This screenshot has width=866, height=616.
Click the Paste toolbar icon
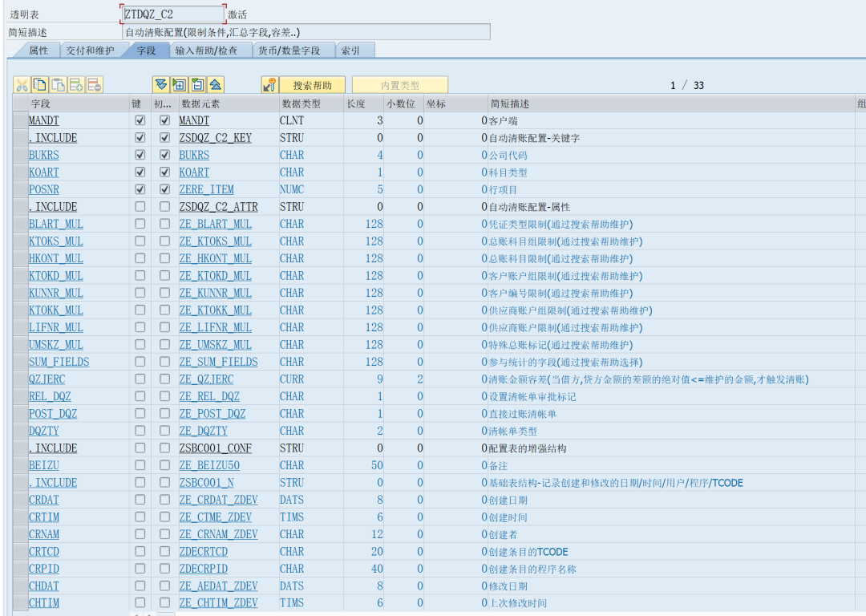pos(58,85)
